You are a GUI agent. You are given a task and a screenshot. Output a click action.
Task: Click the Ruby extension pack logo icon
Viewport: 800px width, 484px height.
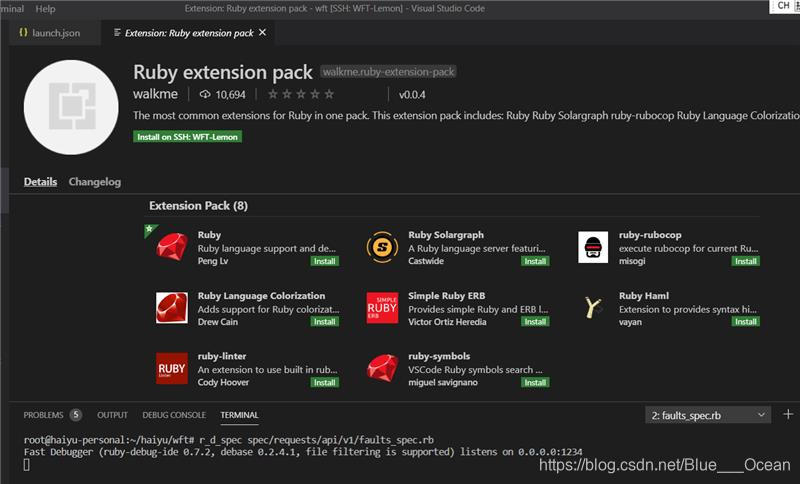point(71,107)
